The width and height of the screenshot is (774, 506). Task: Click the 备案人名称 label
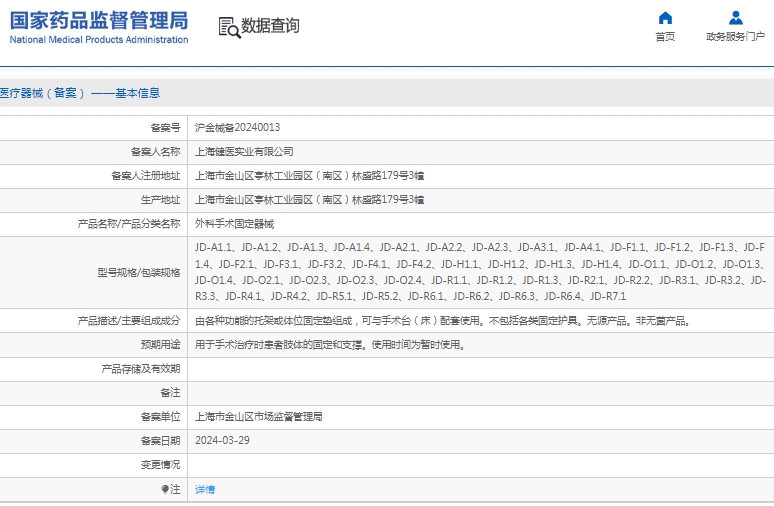pos(155,152)
